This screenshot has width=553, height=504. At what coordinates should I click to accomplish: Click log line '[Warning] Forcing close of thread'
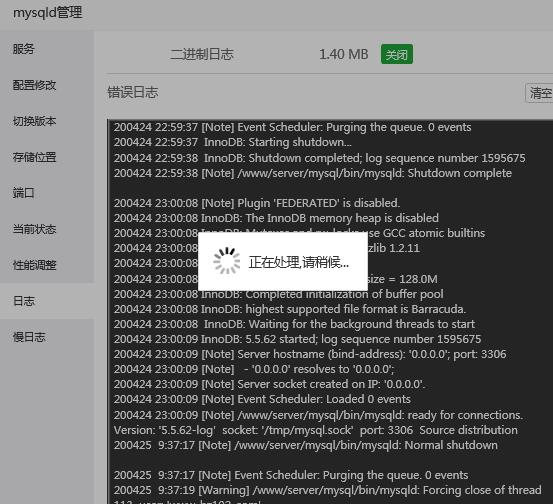tap(328, 490)
